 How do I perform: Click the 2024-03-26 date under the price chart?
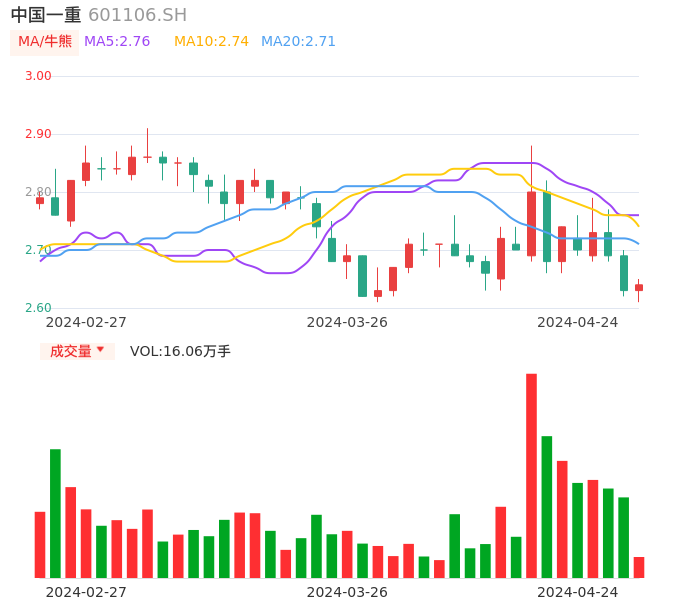tap(347, 322)
